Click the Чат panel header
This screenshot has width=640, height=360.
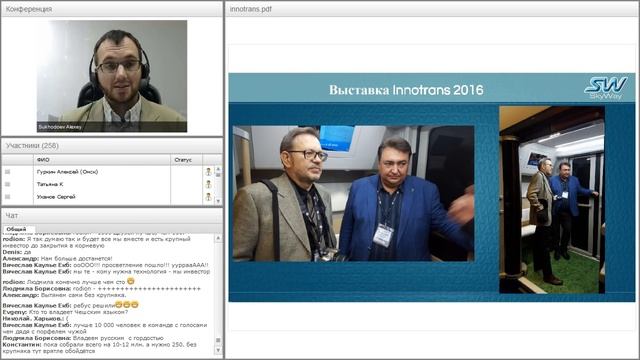click(112, 215)
